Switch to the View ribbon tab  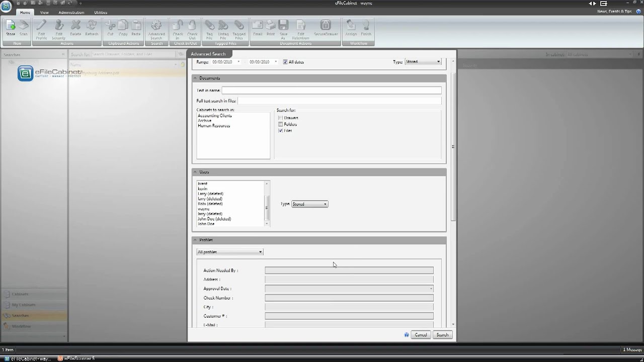pos(44,12)
